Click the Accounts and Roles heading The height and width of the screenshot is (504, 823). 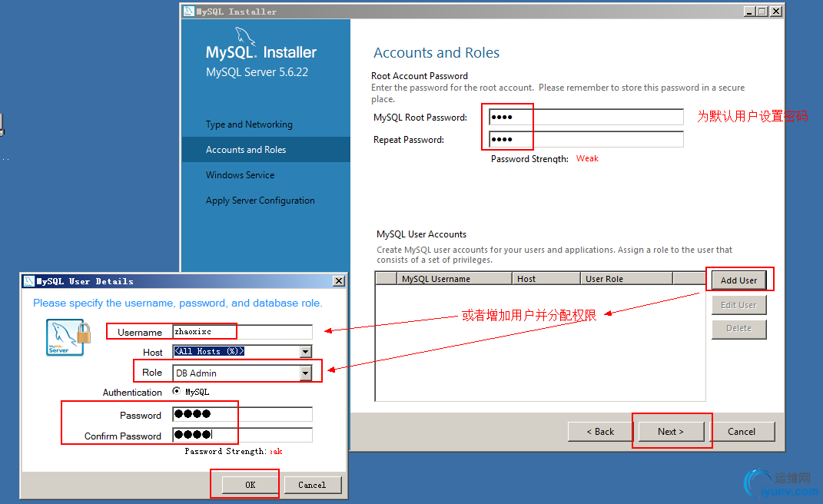436,52
